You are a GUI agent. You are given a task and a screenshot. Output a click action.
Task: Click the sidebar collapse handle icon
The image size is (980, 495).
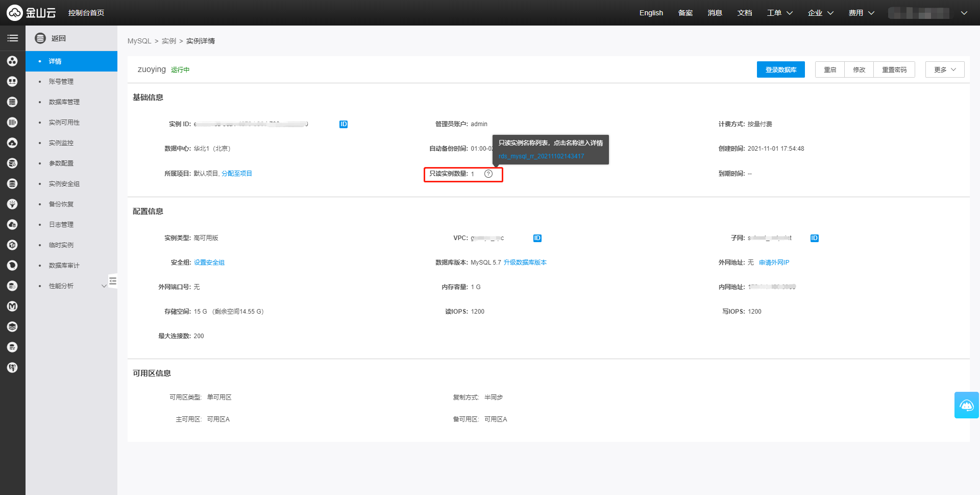pyautogui.click(x=113, y=281)
